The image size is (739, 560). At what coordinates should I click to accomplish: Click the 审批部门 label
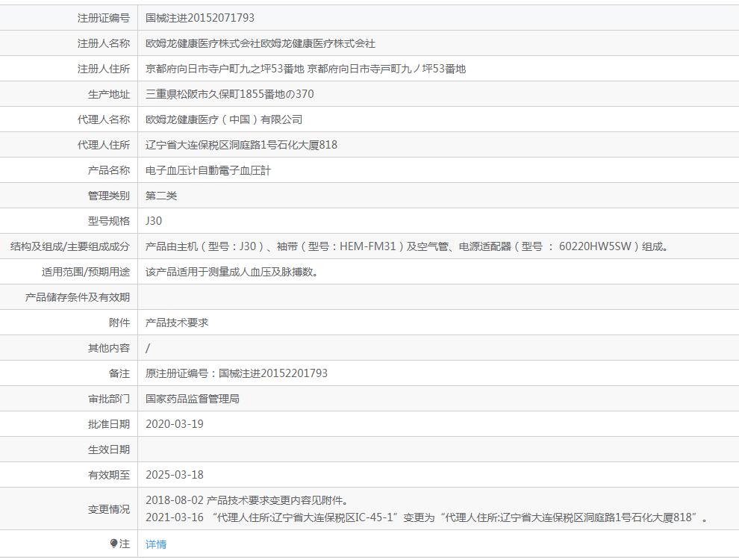coord(109,399)
